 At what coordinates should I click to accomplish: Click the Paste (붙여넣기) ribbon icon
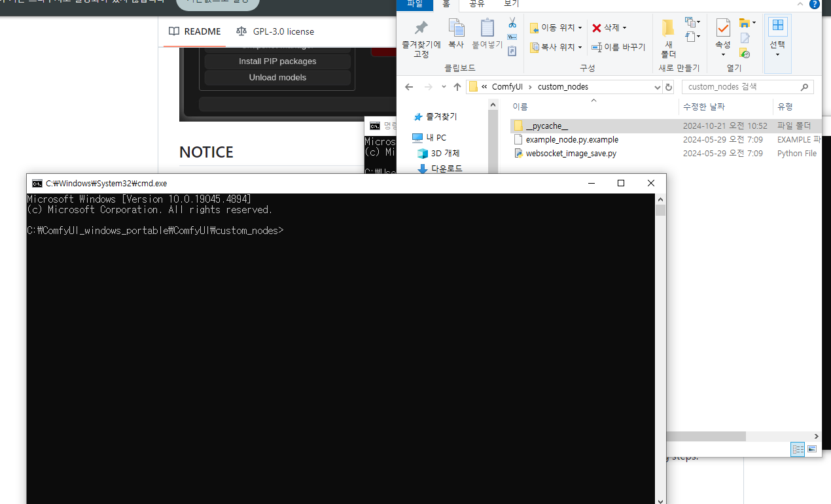(487, 28)
